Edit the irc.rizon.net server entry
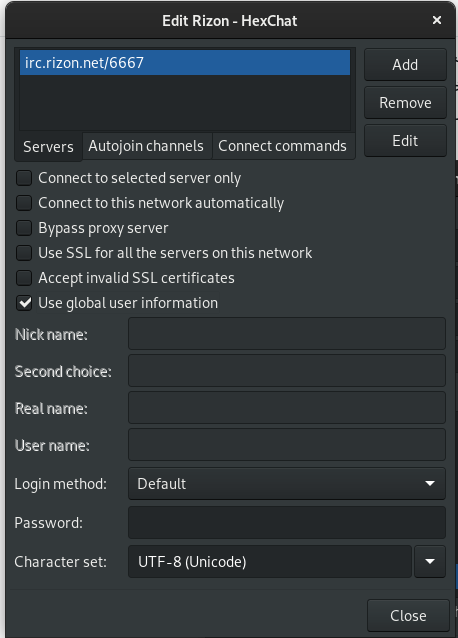Viewport: 458px width, 638px height. click(405, 141)
